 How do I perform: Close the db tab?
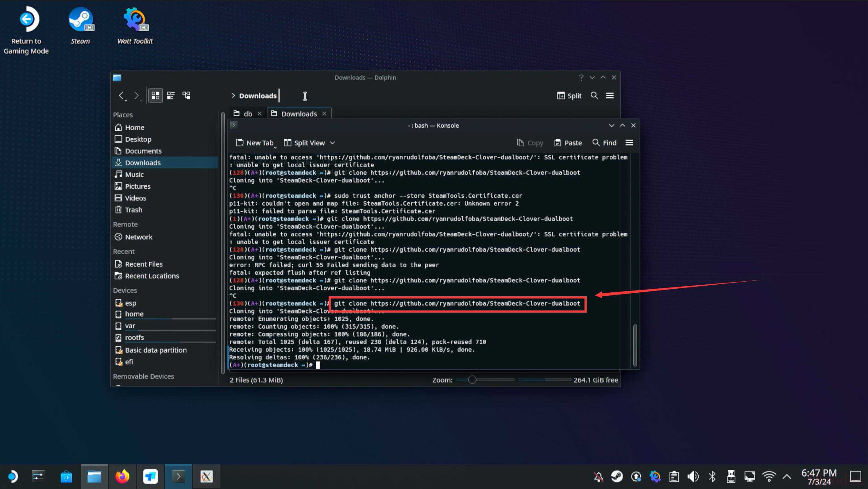[260, 114]
